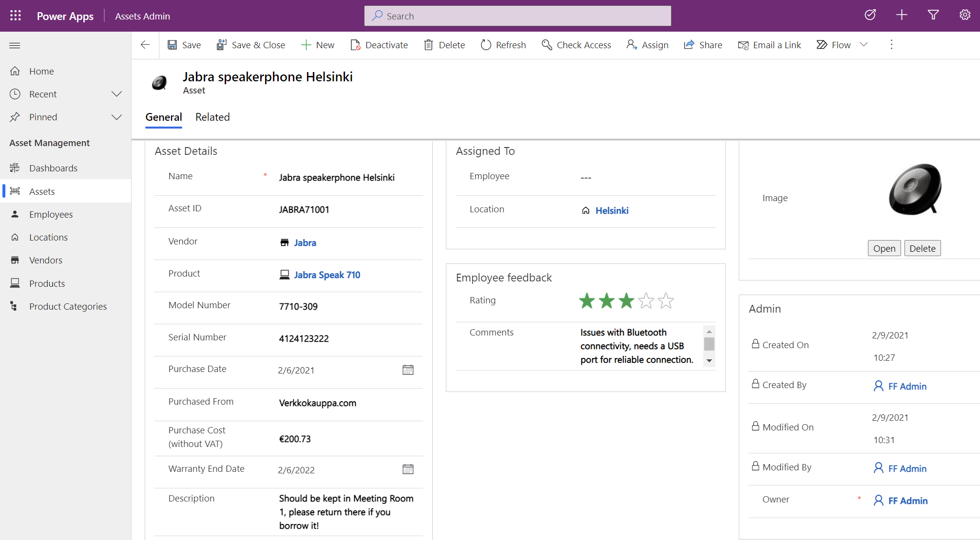Click the plus quick create icon

902,15
